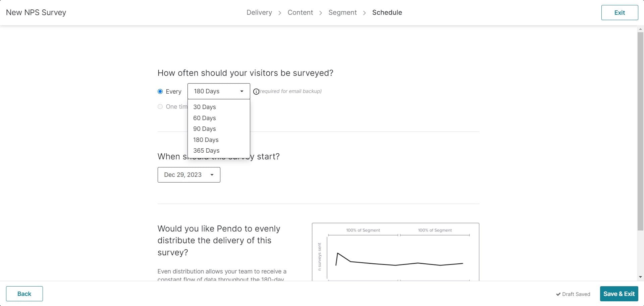Click the chevron between Segment and Schedule
Viewport: 644px width, 306px height.
coord(365,13)
